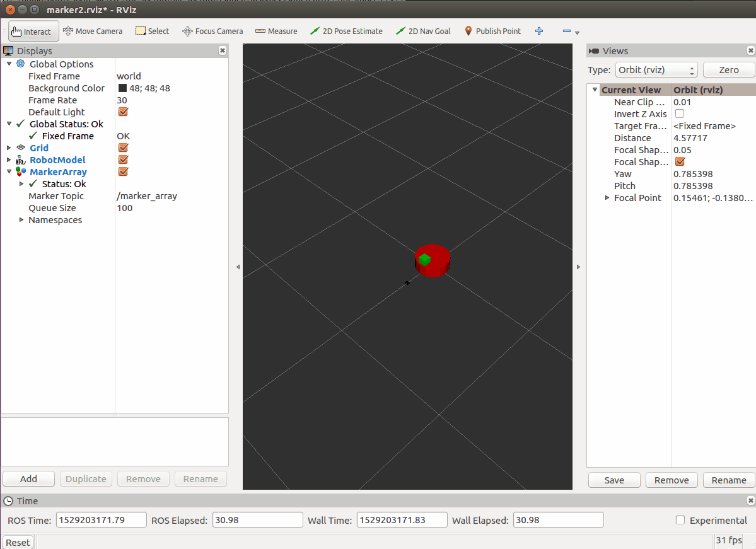This screenshot has width=756, height=549.
Task: Start a 2D Pose Estimate
Action: pyautogui.click(x=346, y=31)
